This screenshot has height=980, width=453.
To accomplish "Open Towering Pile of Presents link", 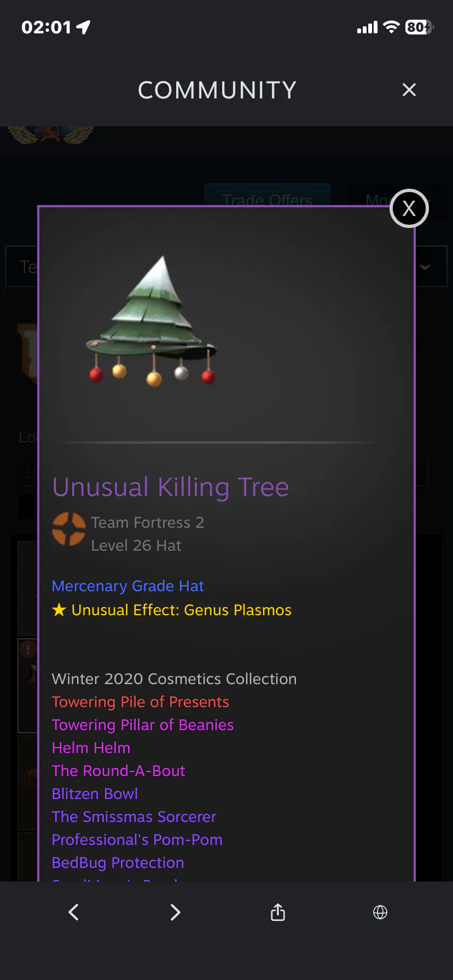I will tap(141, 702).
